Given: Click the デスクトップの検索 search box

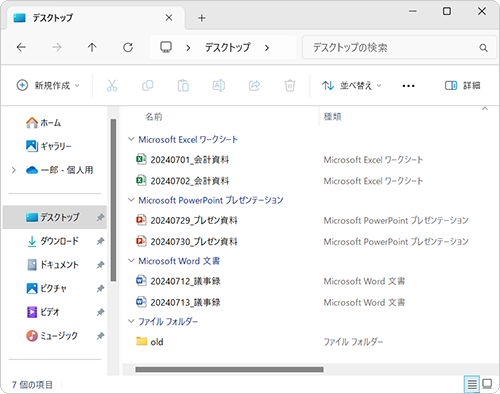Looking at the screenshot, I should click(399, 48).
